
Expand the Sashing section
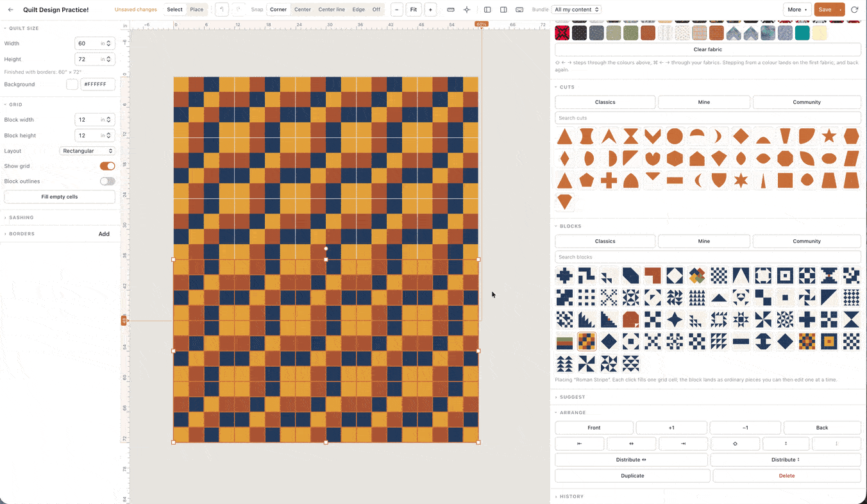[x=21, y=217]
